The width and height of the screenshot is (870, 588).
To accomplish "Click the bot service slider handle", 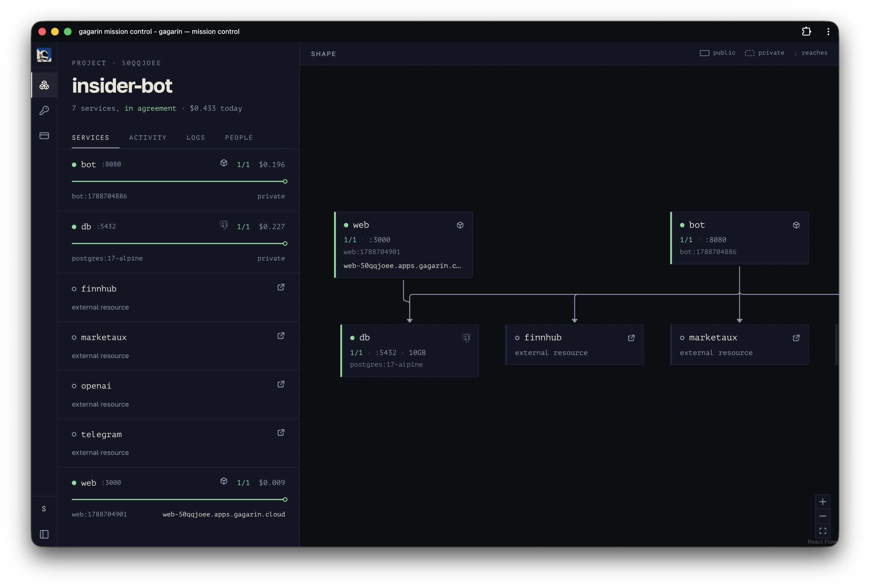I will pyautogui.click(x=285, y=181).
